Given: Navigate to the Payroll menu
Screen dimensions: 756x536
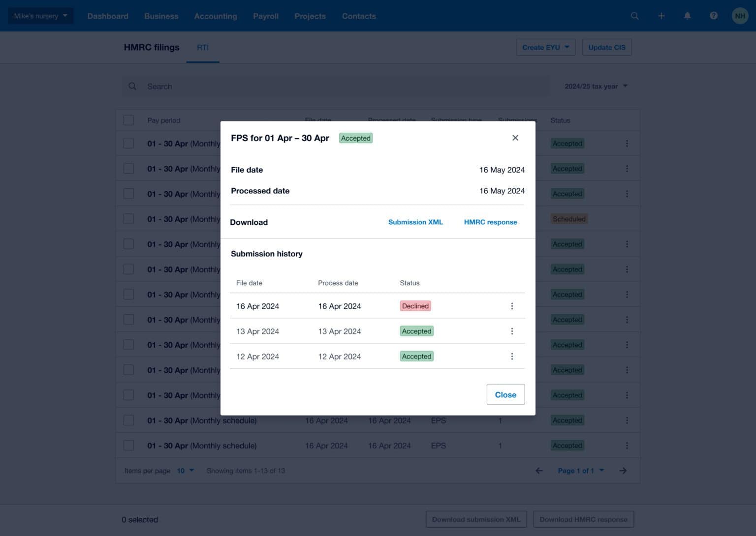Looking at the screenshot, I should [265, 16].
